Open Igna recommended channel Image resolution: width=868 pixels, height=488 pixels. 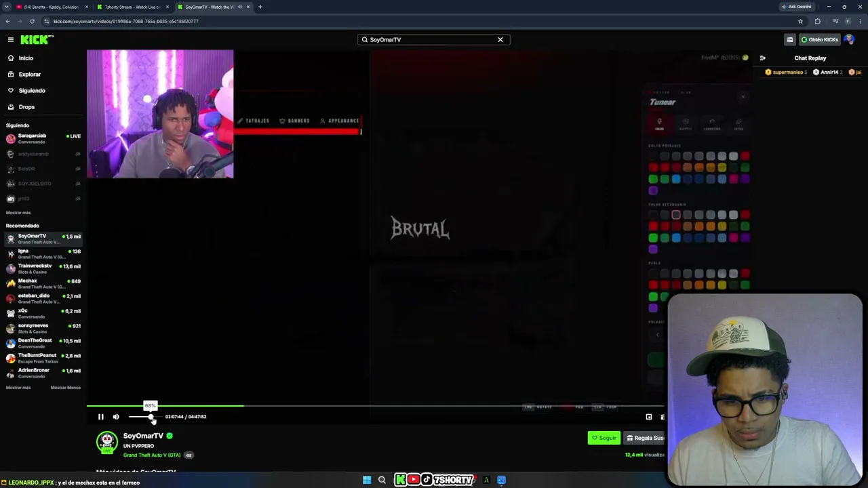coord(43,253)
